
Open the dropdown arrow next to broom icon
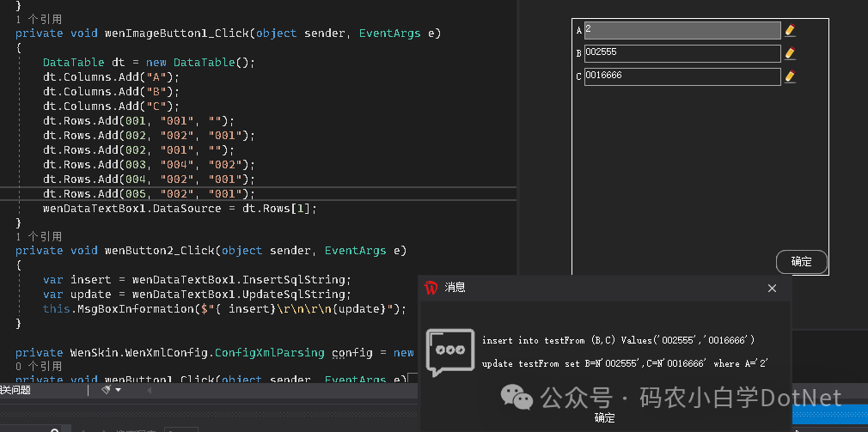point(119,390)
